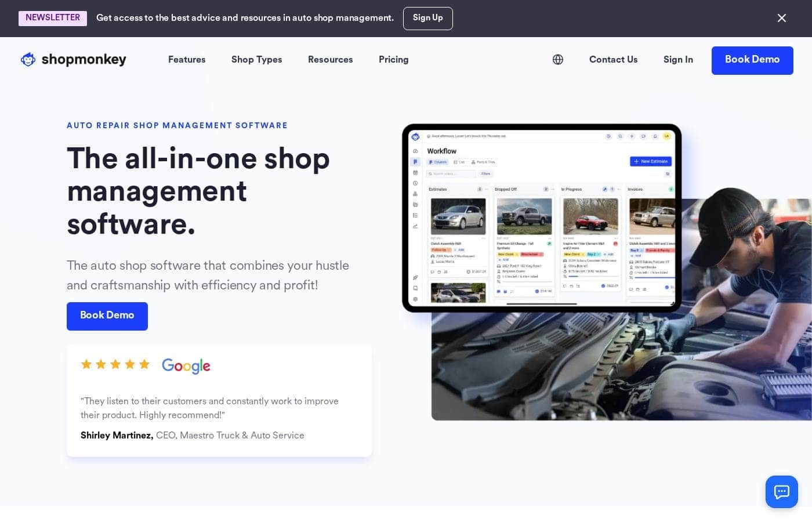
Task: Click the banner text "Get access to the best advice"
Action: [245, 18]
